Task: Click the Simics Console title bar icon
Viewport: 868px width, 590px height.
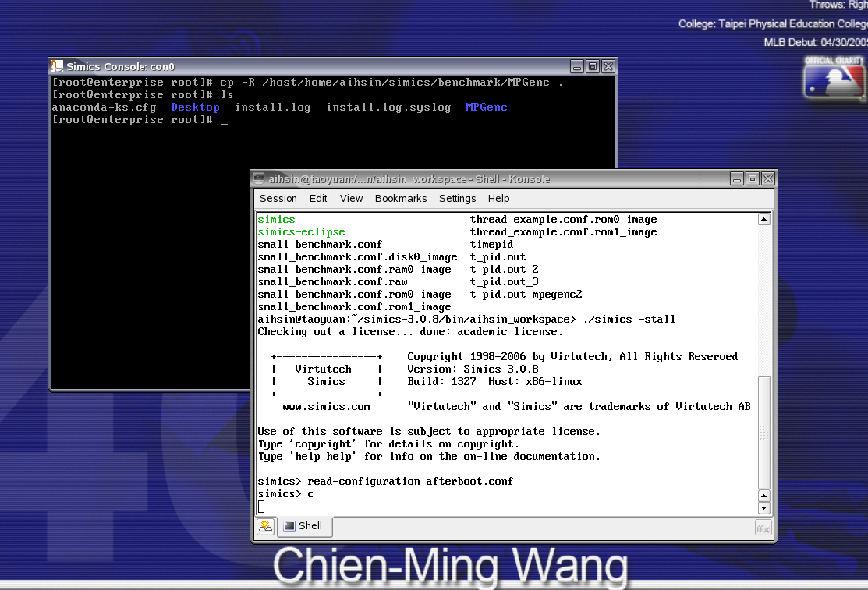Action: (x=56, y=66)
